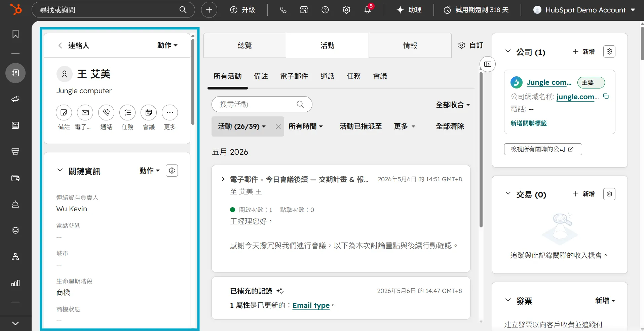Open the contact 動作 dropdown
The width and height of the screenshot is (644, 331).
point(167,45)
